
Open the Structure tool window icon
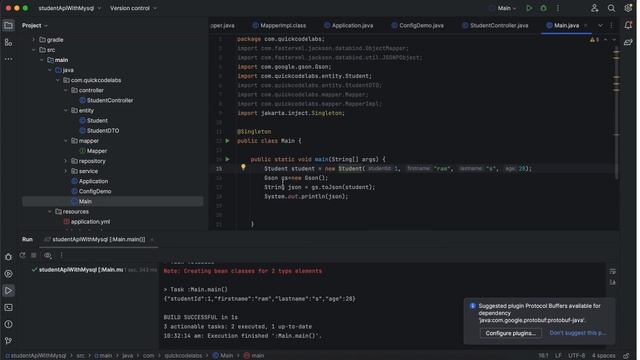click(8, 42)
